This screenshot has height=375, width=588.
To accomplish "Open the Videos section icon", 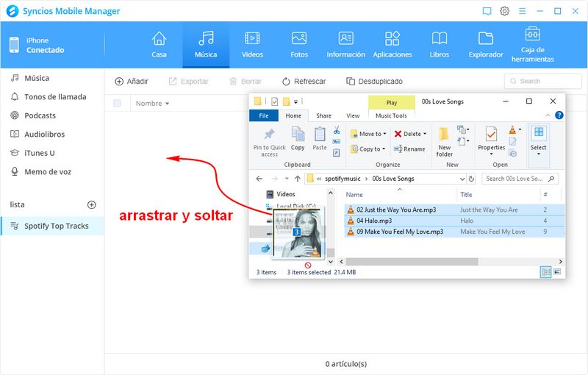I will coord(252,44).
